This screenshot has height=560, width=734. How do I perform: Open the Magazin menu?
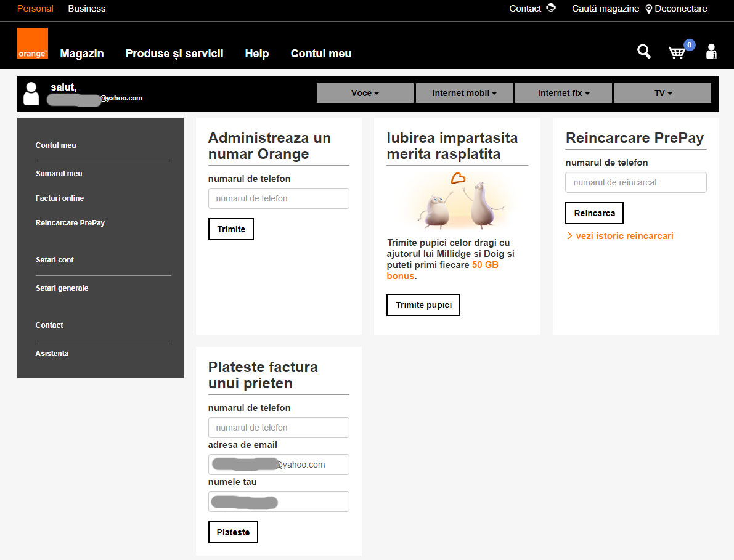[82, 54]
